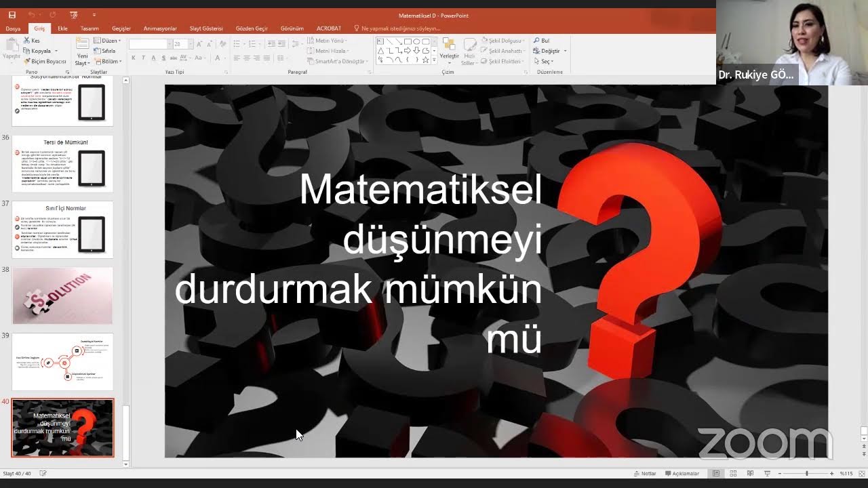Center the paragraph text

click(x=247, y=58)
